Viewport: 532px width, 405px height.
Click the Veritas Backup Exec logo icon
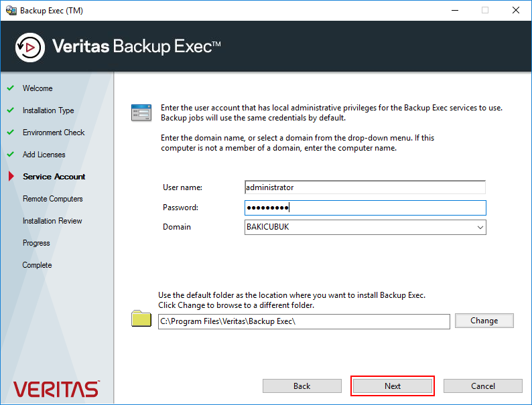tap(30, 47)
